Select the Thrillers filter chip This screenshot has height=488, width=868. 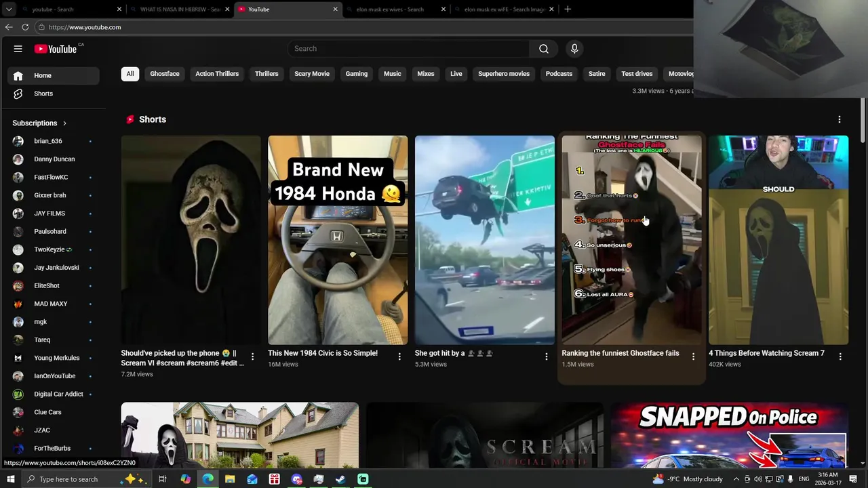[267, 74]
